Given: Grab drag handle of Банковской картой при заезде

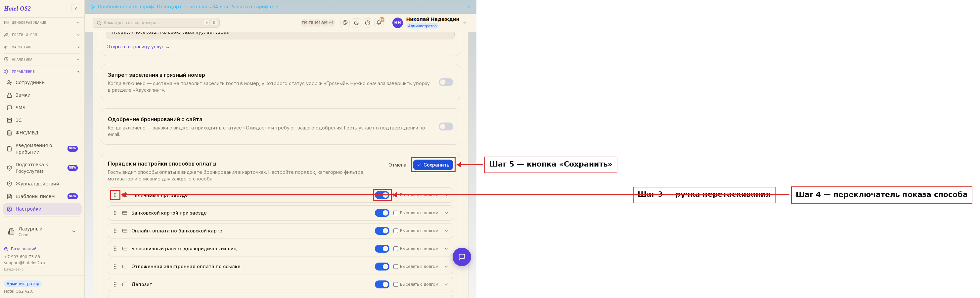Looking at the screenshot, I should 115,213.
